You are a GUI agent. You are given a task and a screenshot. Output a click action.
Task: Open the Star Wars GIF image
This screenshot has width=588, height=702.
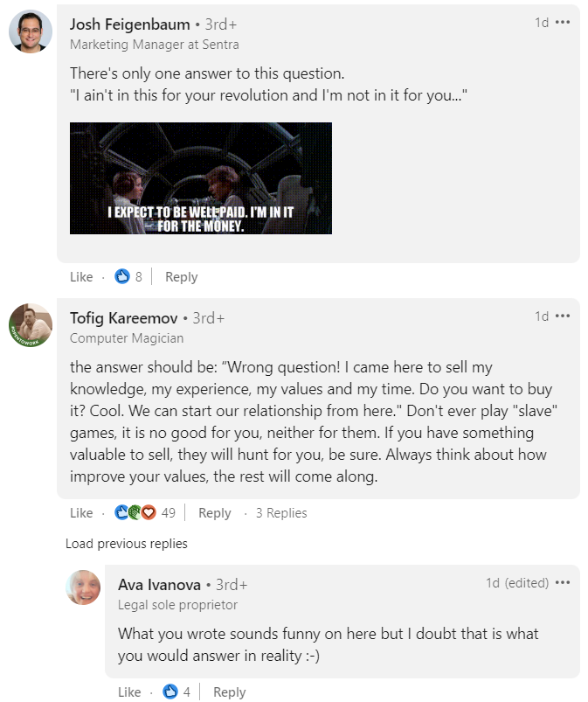coord(201,178)
